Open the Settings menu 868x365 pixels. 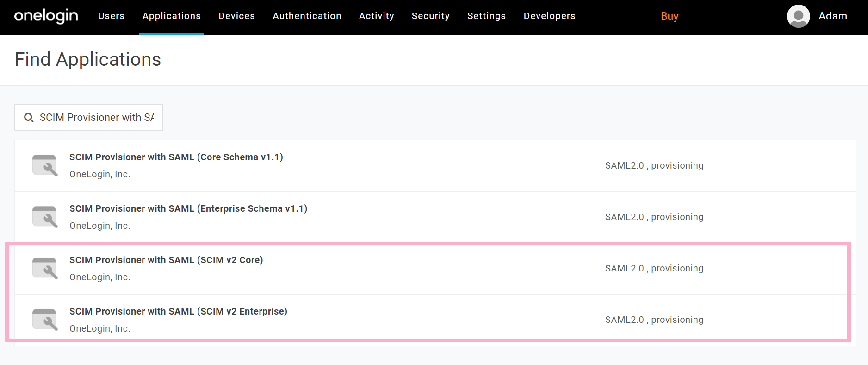(486, 16)
